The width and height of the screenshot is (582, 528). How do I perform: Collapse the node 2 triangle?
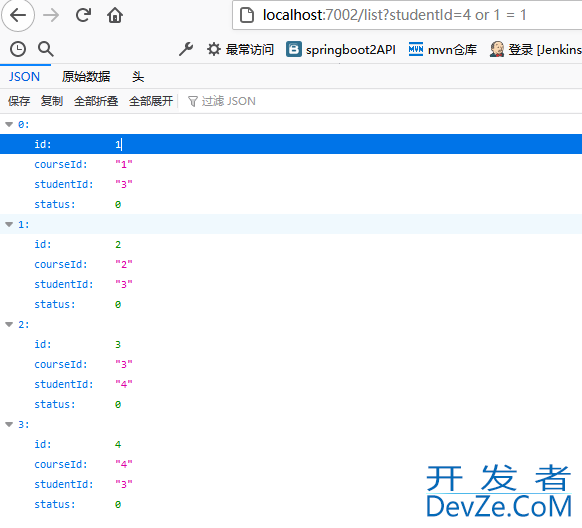coord(9,325)
